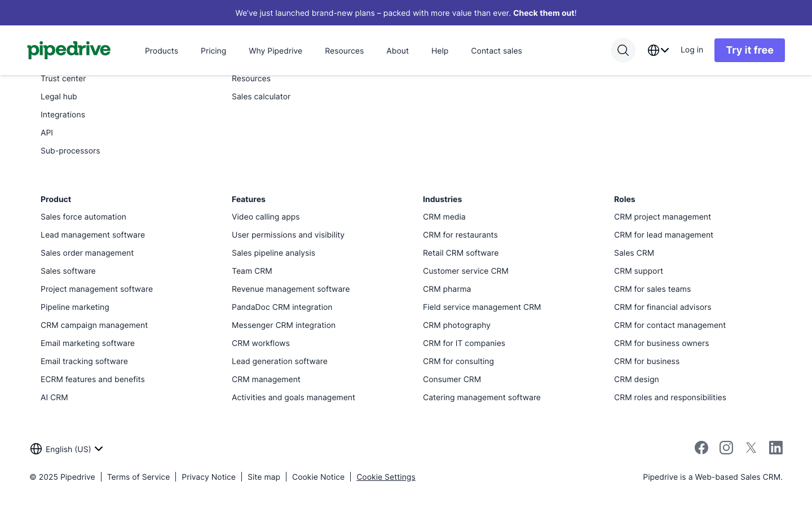Screen dimensions: 812x508
Task: Open Pipedrive's X (Twitter) icon
Action: [x=751, y=448]
